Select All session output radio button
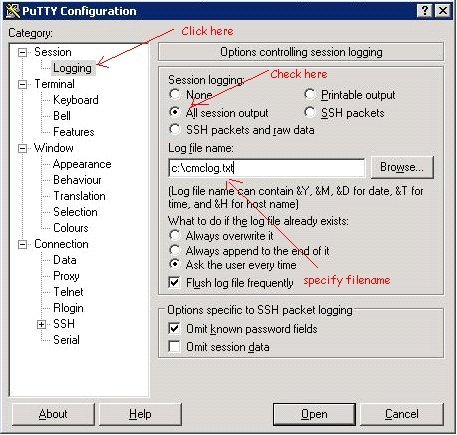Viewport: 457px width, 435px height. point(175,112)
